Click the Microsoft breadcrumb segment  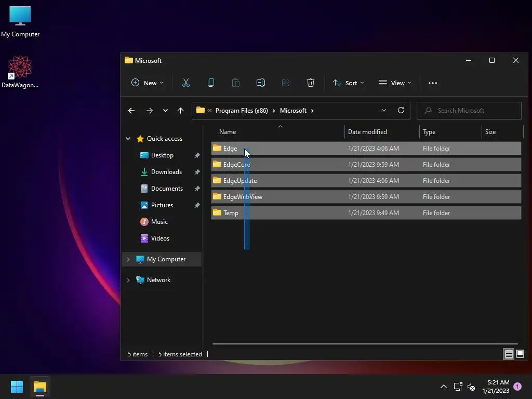(293, 111)
